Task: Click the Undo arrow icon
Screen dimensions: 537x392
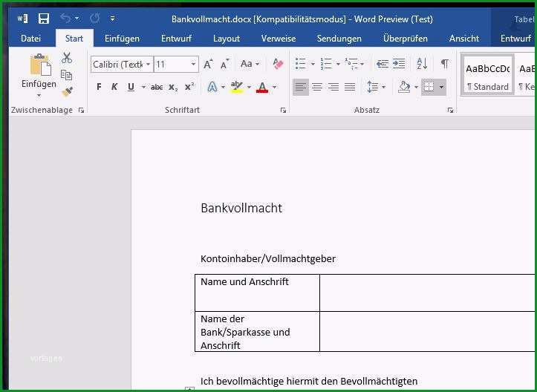Action: click(65, 18)
